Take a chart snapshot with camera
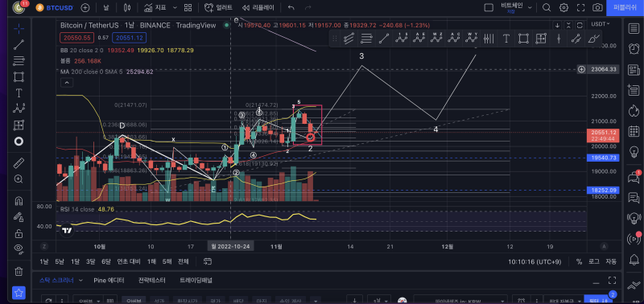The height and width of the screenshot is (304, 644). [597, 7]
